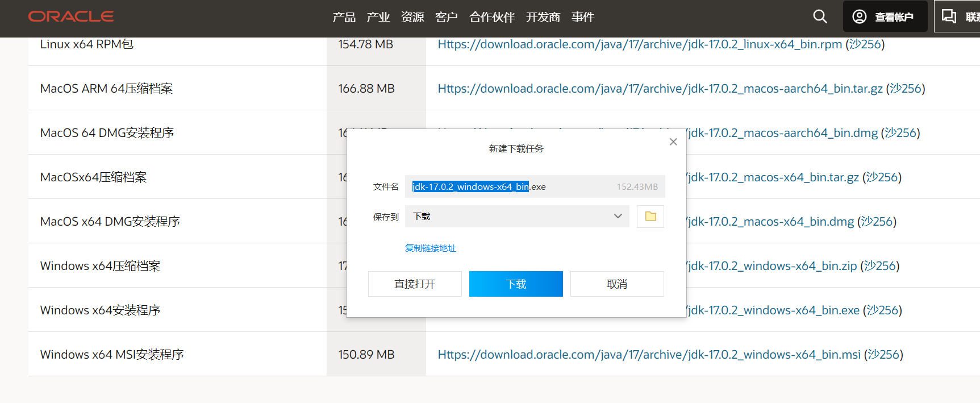This screenshot has height=403, width=980.
Task: Open the 产品 menu
Action: click(x=344, y=17)
